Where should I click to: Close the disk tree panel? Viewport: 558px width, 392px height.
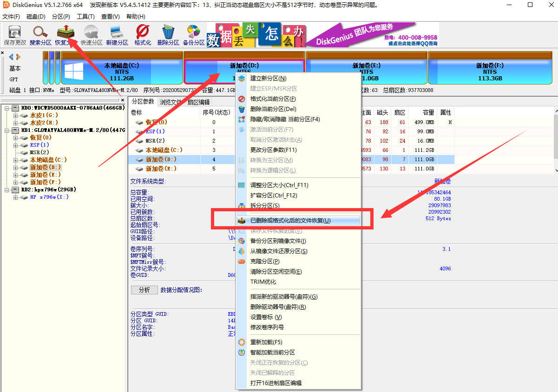click(123, 99)
